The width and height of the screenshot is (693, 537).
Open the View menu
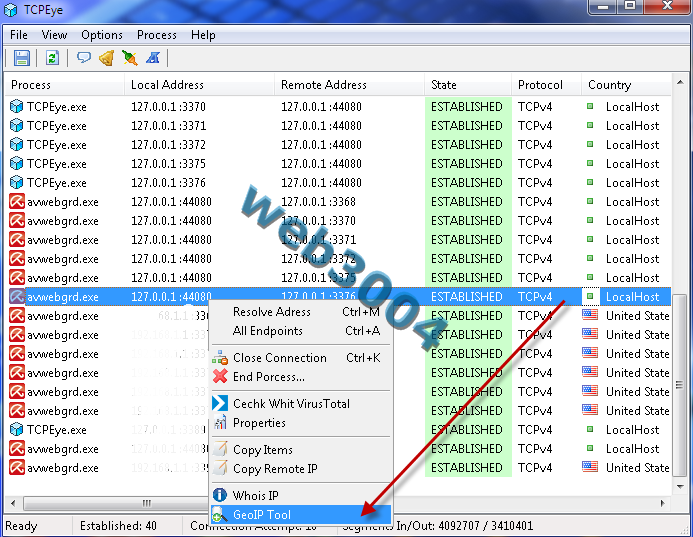tap(54, 35)
